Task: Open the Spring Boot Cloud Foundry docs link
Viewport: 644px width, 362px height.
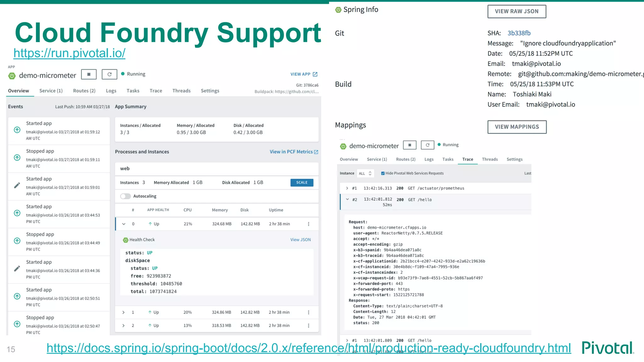Action: click(x=309, y=348)
